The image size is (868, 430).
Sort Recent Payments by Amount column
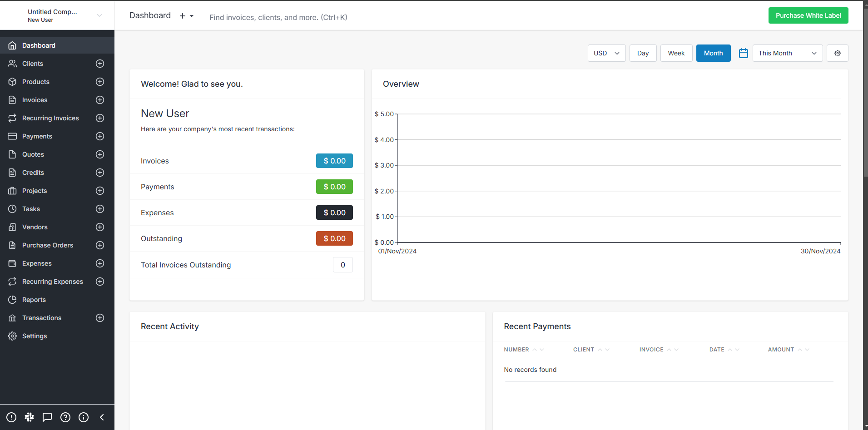tap(781, 350)
